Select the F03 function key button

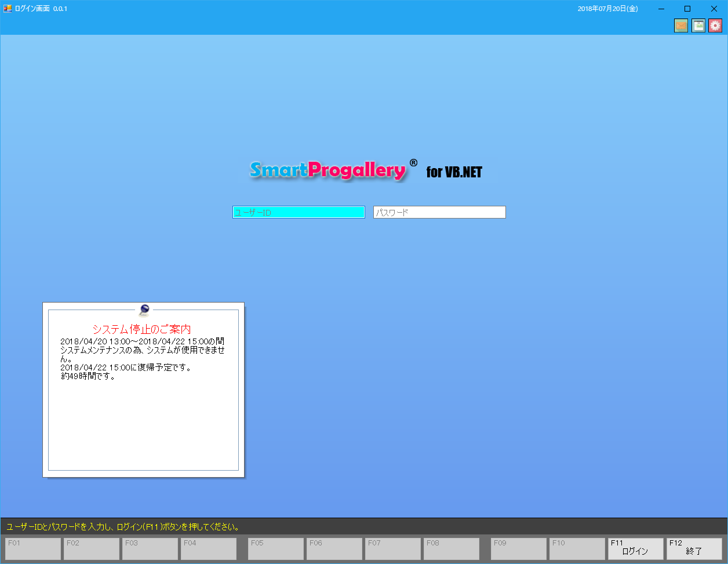coord(150,548)
